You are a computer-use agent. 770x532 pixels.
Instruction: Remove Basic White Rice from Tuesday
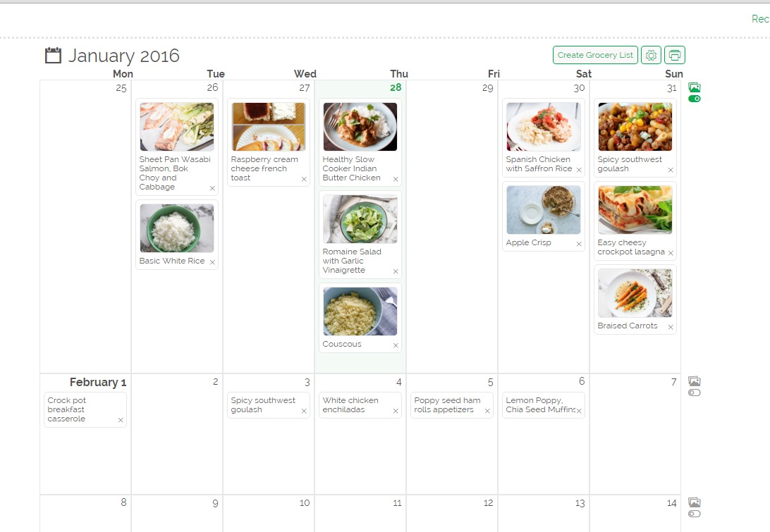pos(212,262)
